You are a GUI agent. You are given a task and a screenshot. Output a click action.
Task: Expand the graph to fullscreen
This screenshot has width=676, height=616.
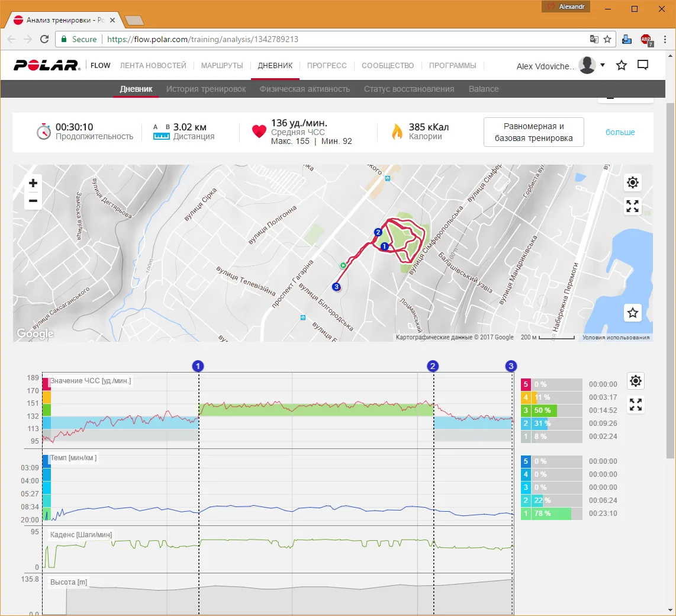[x=636, y=405]
